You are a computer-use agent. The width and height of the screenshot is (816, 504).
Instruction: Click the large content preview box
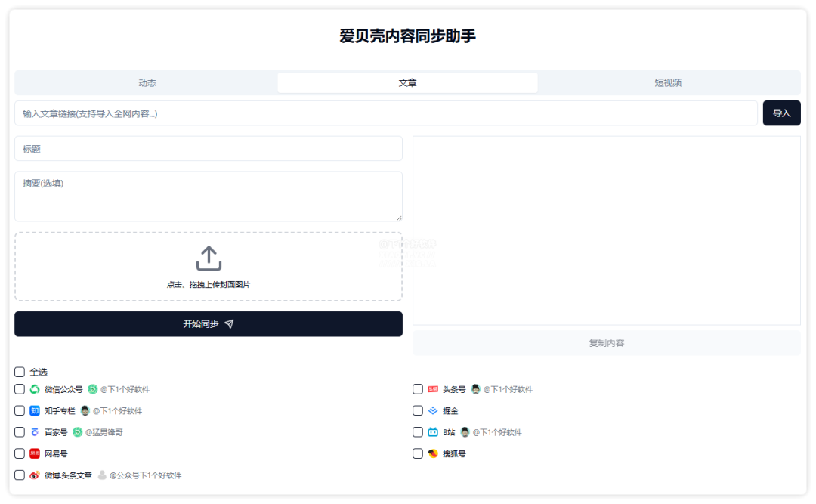point(607,230)
